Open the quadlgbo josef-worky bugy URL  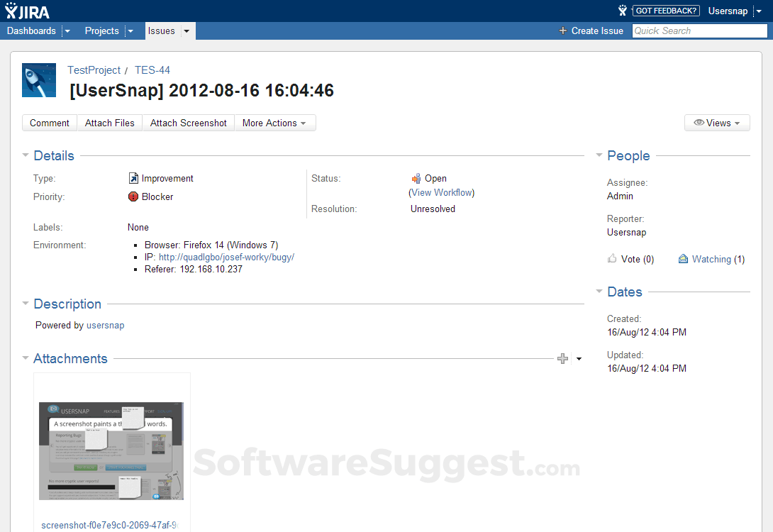226,257
